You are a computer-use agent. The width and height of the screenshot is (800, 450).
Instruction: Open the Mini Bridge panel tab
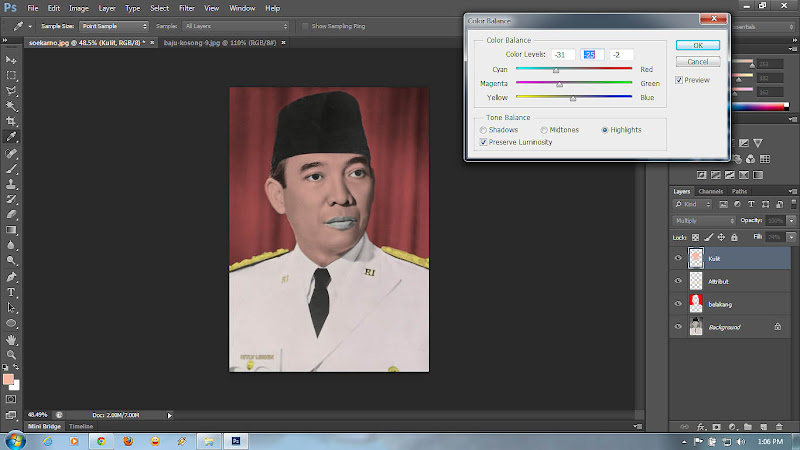pyautogui.click(x=44, y=427)
